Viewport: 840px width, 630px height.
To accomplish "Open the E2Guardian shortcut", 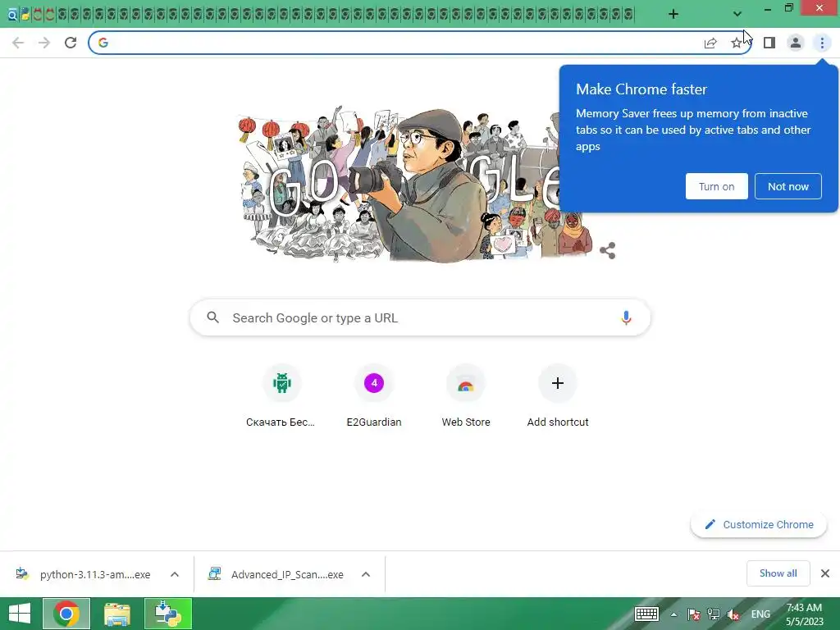I will point(374,396).
